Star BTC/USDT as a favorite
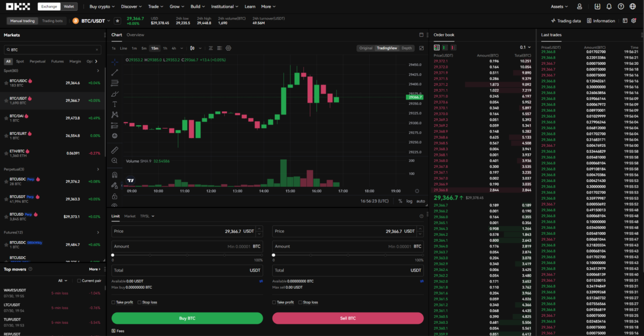This screenshot has width=644, height=336. pos(117,21)
